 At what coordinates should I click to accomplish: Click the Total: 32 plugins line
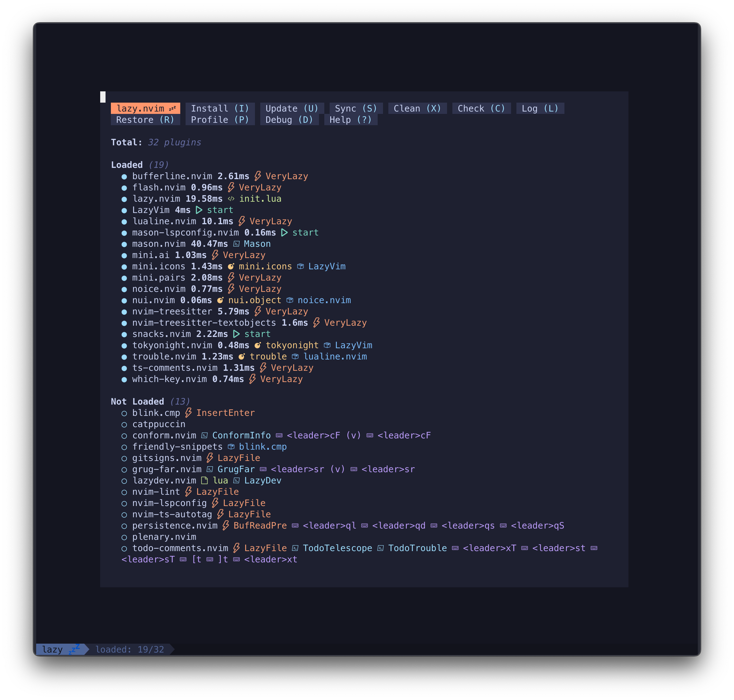click(x=156, y=143)
